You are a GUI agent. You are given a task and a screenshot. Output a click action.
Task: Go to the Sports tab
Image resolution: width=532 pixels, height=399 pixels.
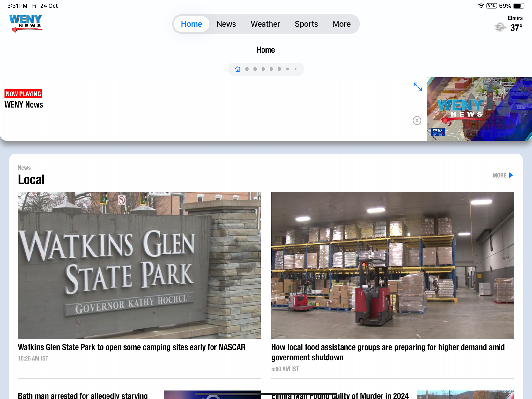click(306, 24)
